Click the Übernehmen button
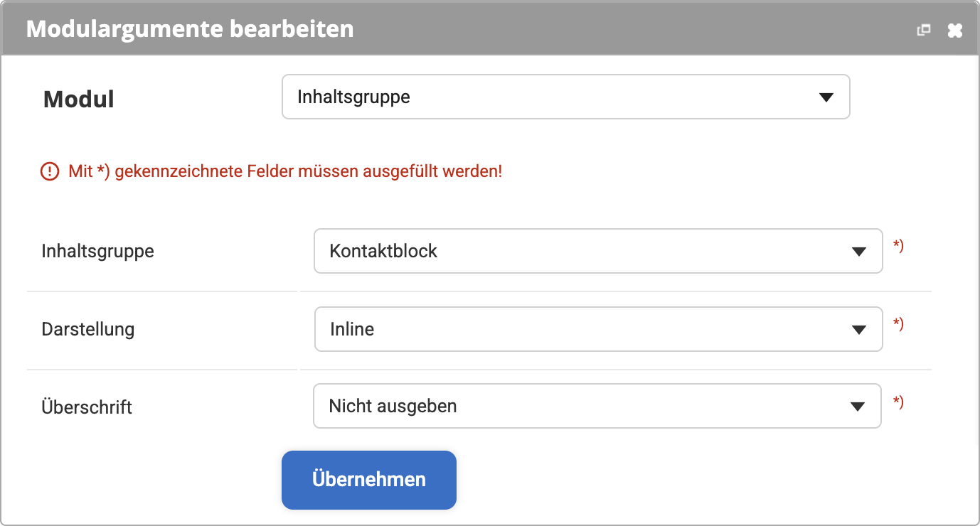 [x=369, y=480]
